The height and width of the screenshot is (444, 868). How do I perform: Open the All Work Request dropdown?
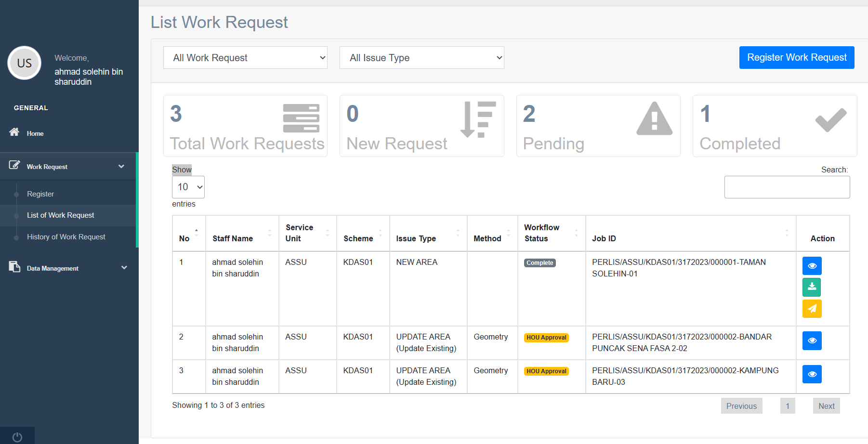[245, 58]
